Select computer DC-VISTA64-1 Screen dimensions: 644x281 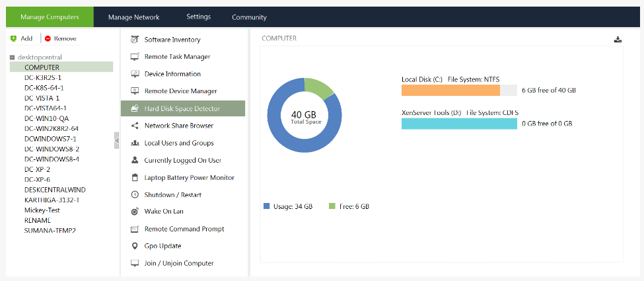click(x=45, y=108)
